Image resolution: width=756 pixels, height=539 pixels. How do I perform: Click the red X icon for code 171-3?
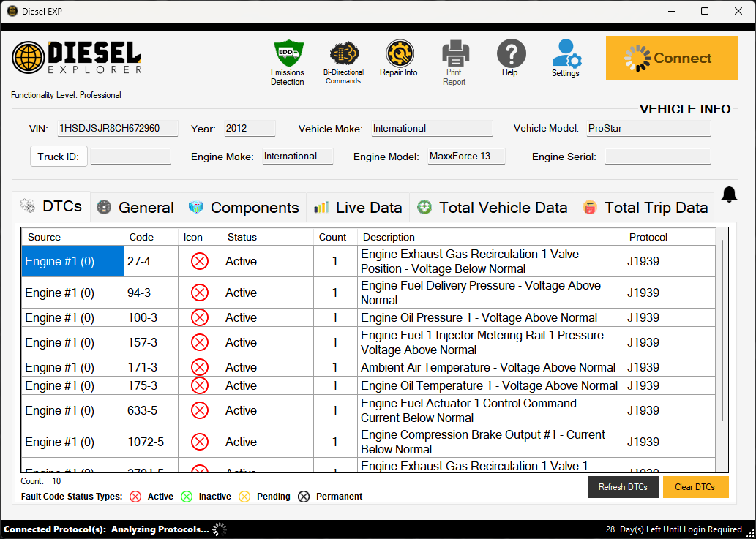(200, 367)
